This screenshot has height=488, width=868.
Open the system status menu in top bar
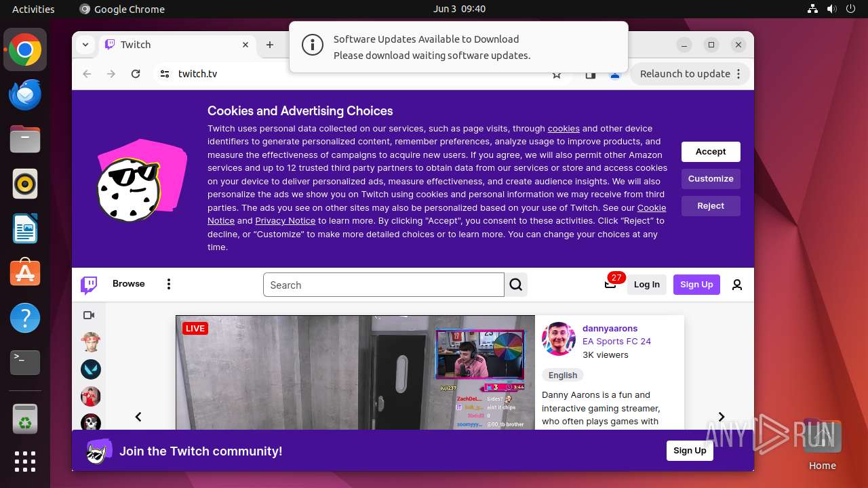point(833,9)
